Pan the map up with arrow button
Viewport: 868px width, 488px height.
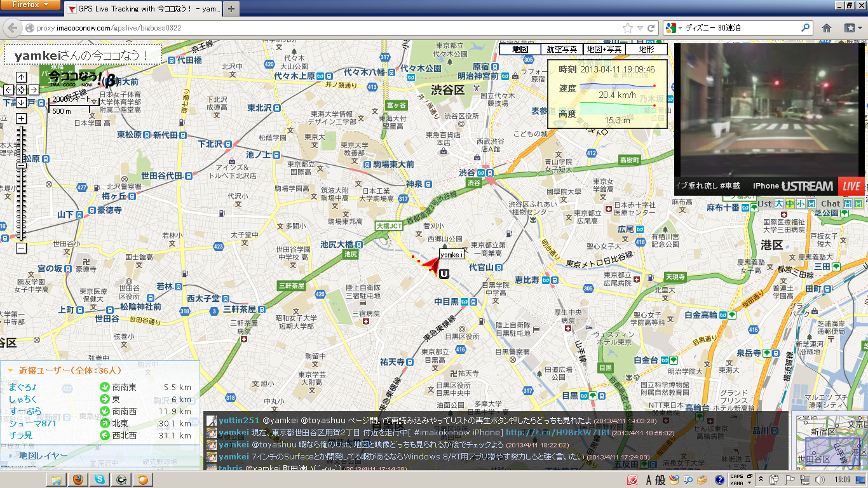[21, 77]
